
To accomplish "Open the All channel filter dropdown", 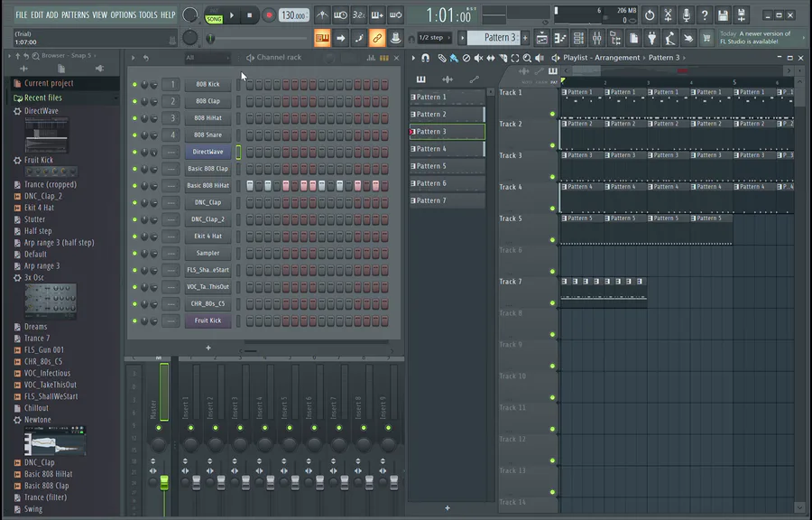I will [x=208, y=58].
